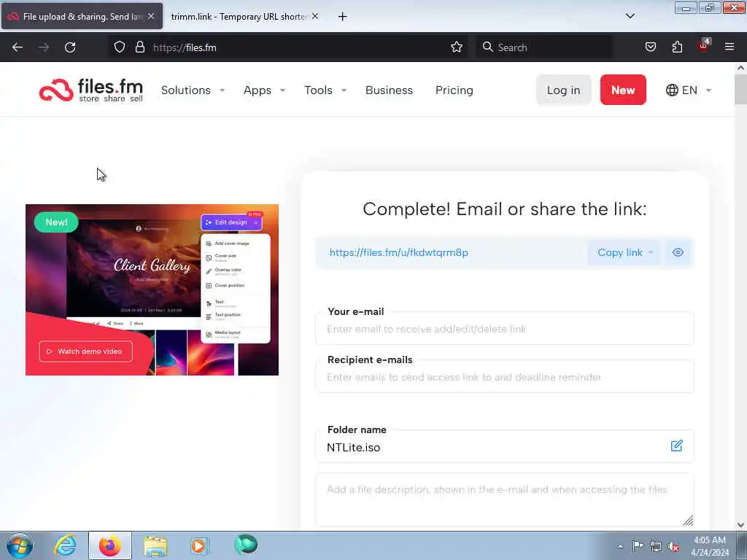
Task: Click the Watch demo video button
Action: pos(86,351)
